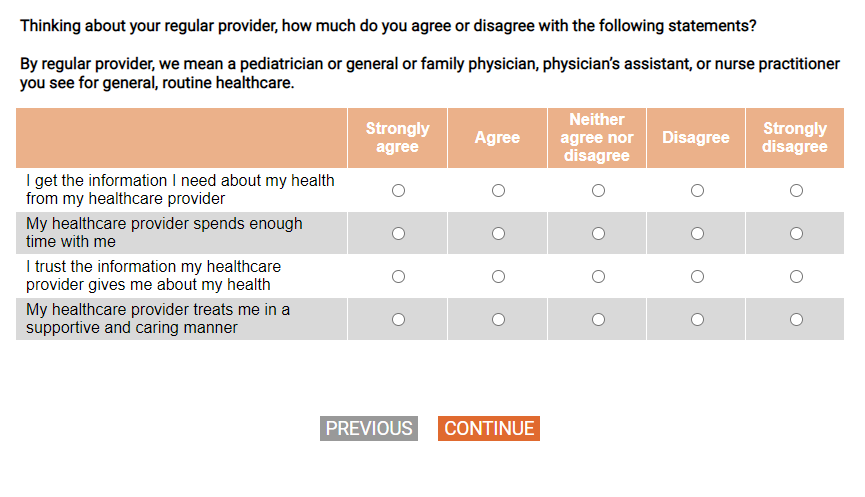Click the CONTINUE button
This screenshot has height=497, width=865.
coord(489,429)
